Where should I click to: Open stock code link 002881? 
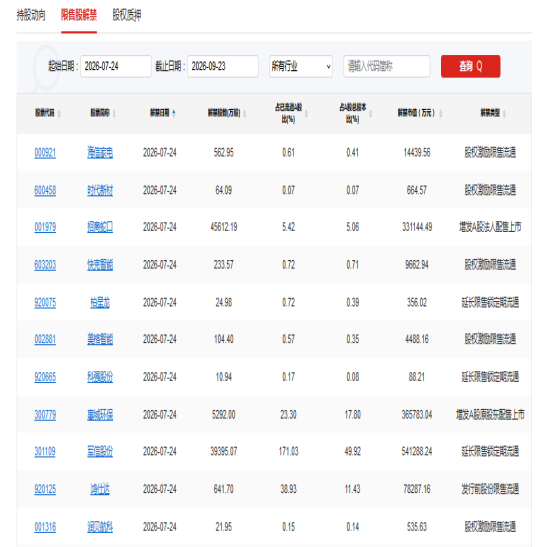click(45, 339)
